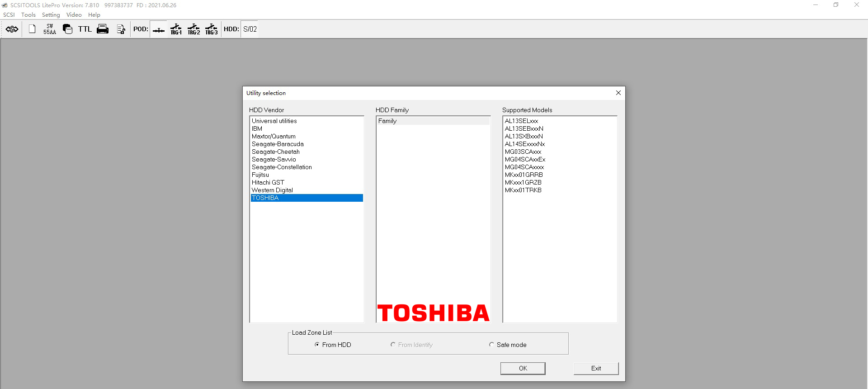The height and width of the screenshot is (389, 868).
Task: Pick AL14SExxxxNx from Supported Models
Action: pos(560,144)
